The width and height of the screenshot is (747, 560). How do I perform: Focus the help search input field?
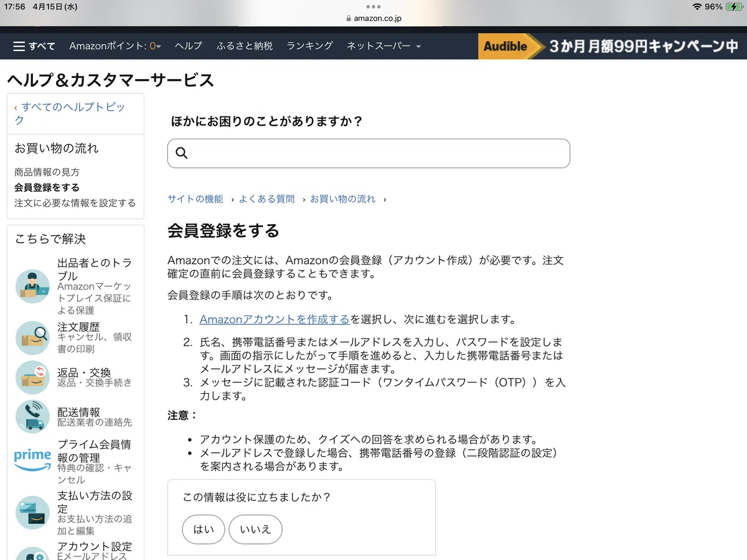(369, 153)
